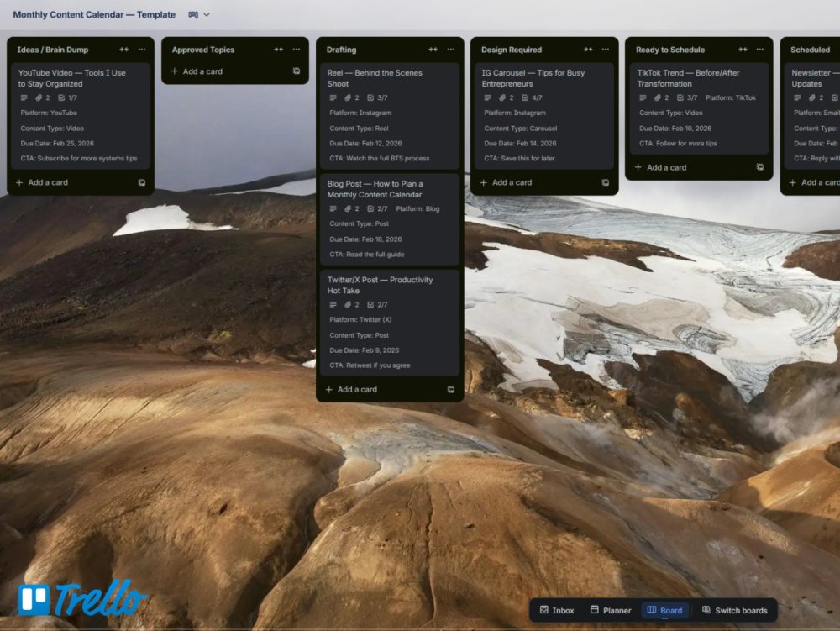840x631 pixels.
Task: Click description icon on TikTok Trend card
Action: click(x=643, y=97)
